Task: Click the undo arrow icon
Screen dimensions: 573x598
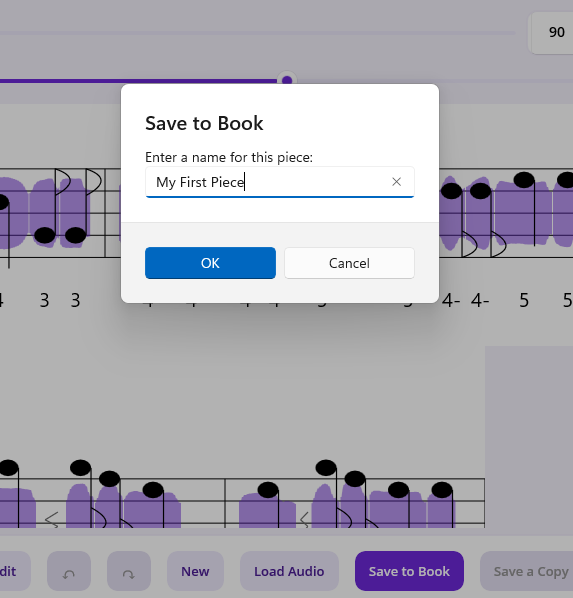Action: point(69,571)
